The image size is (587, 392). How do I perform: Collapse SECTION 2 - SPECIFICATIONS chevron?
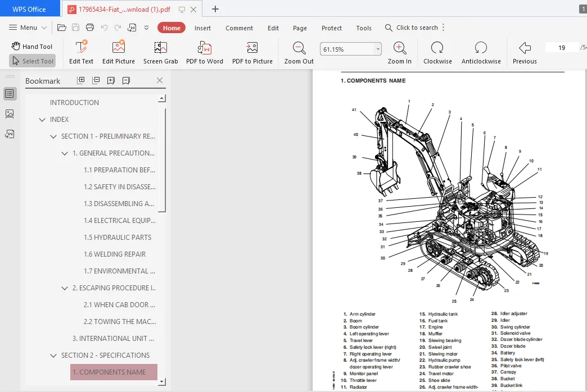click(53, 355)
